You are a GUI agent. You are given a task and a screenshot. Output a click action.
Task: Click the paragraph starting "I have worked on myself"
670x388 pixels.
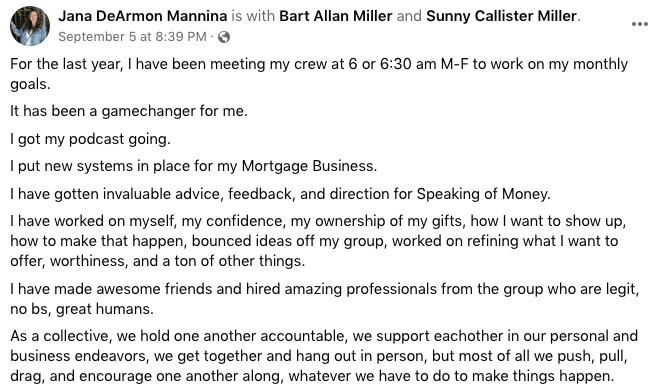(x=318, y=241)
